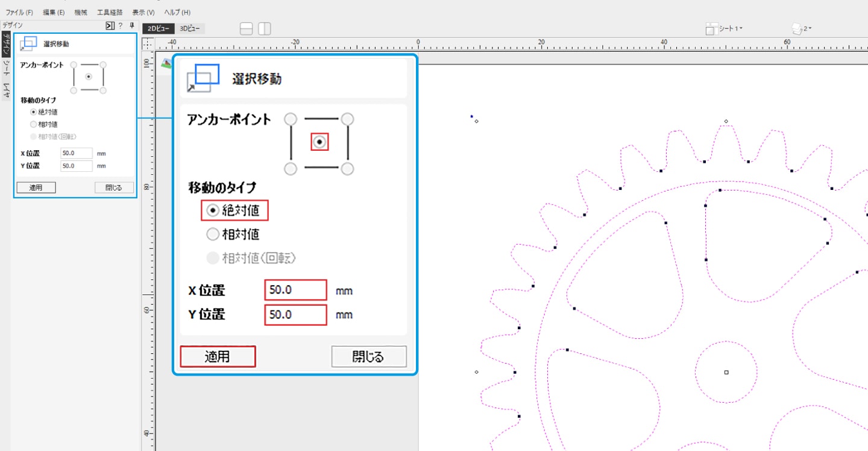Click the X位置 field in left panel
Screen dimensions: 868x451
(x=77, y=153)
